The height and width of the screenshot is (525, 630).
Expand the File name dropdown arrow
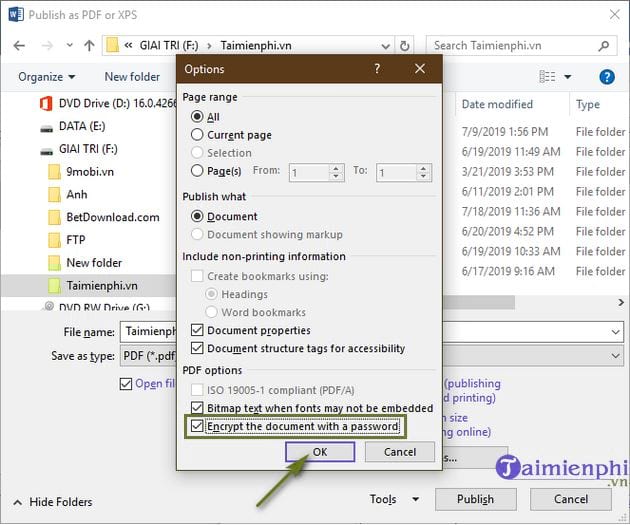pos(615,332)
